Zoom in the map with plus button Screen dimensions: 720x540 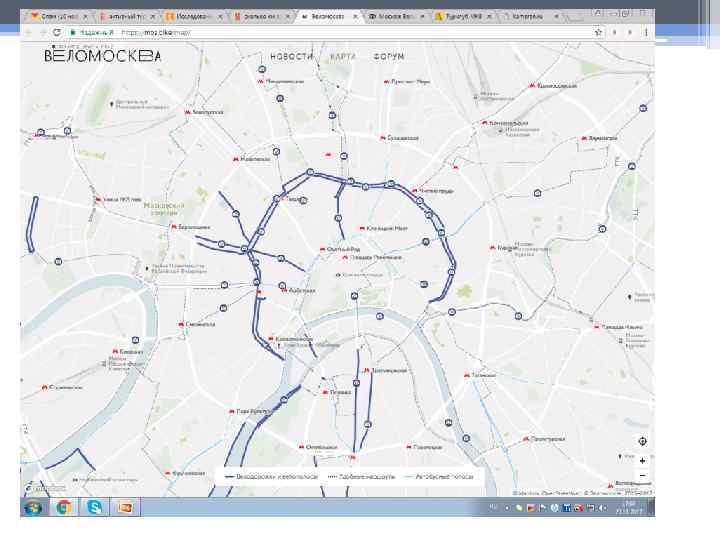[x=642, y=461]
